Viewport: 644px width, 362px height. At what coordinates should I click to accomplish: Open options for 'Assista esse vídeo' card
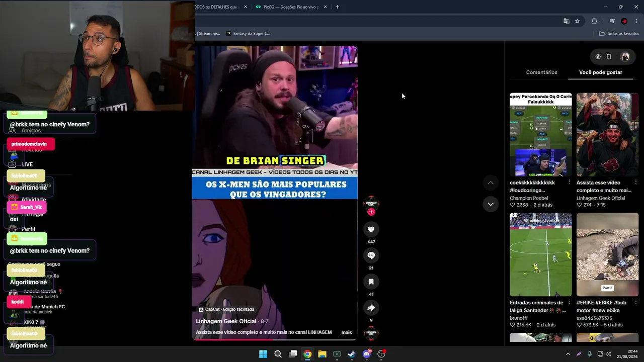[636, 182]
